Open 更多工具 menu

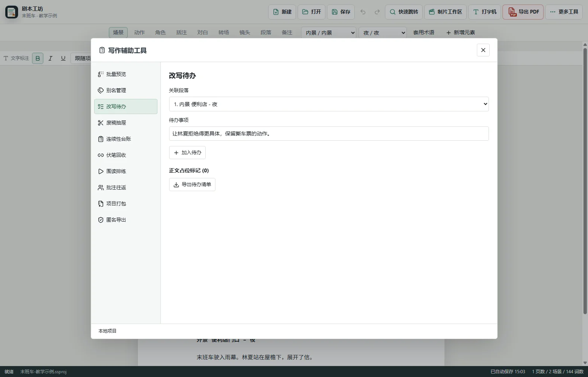(564, 12)
